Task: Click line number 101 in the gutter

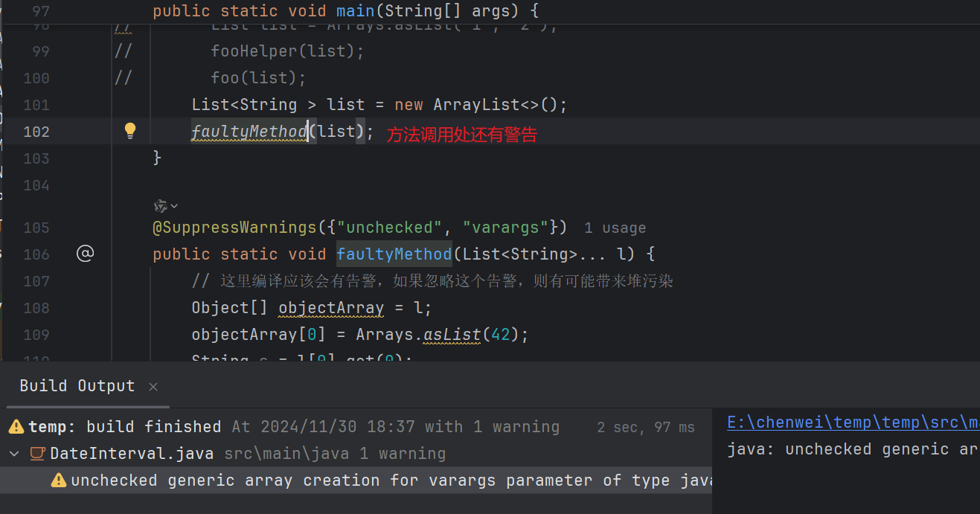Action: point(36,105)
